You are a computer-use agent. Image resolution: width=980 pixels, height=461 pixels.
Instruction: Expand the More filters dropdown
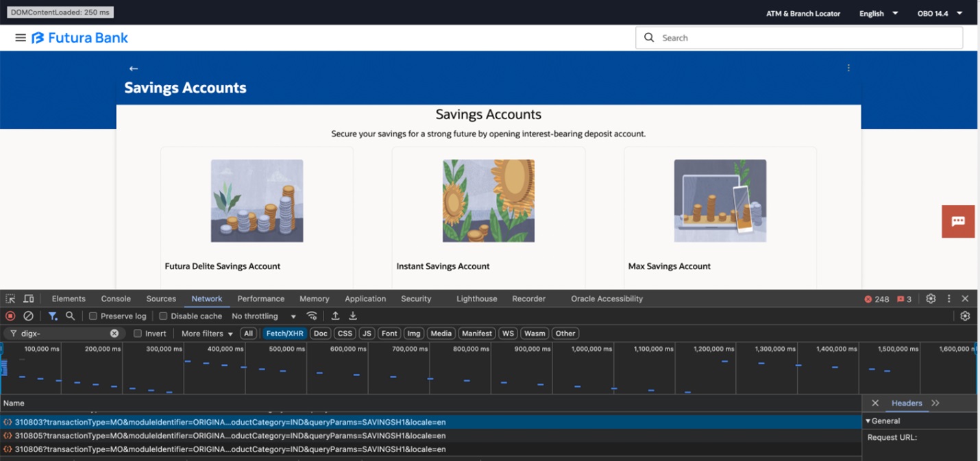[207, 334]
